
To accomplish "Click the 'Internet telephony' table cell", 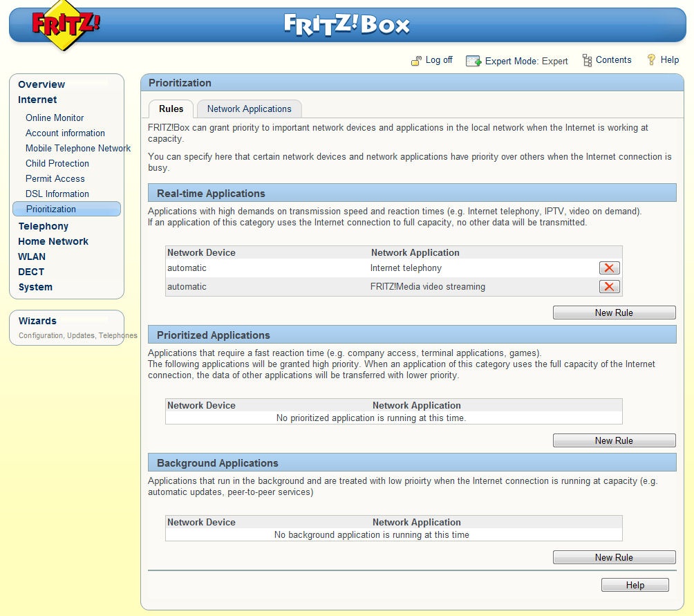I will [406, 268].
